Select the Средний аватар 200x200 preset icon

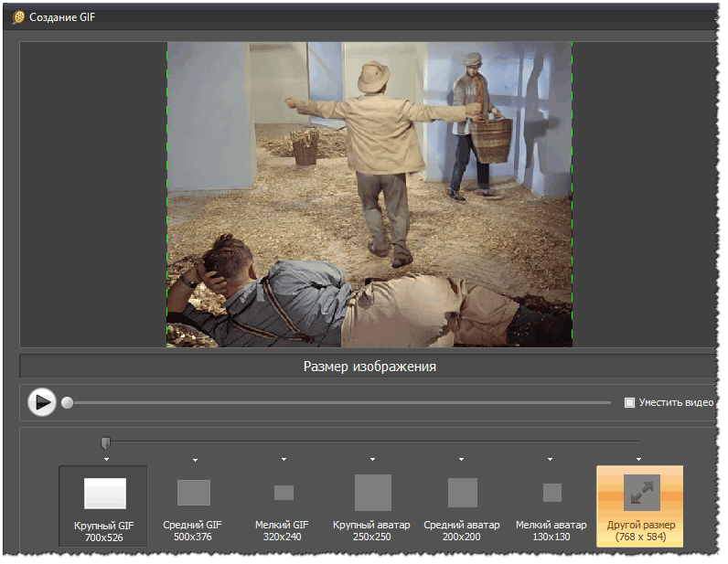click(462, 493)
